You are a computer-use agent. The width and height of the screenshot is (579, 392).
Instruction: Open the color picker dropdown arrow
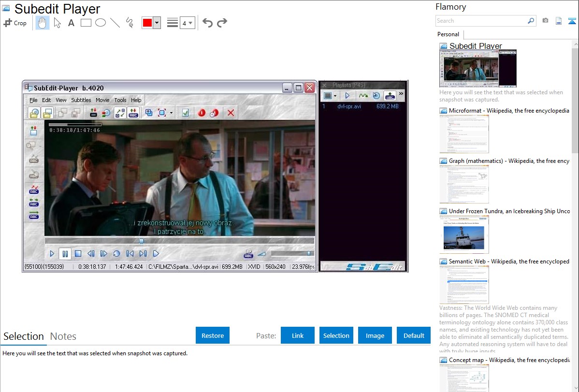coord(157,23)
